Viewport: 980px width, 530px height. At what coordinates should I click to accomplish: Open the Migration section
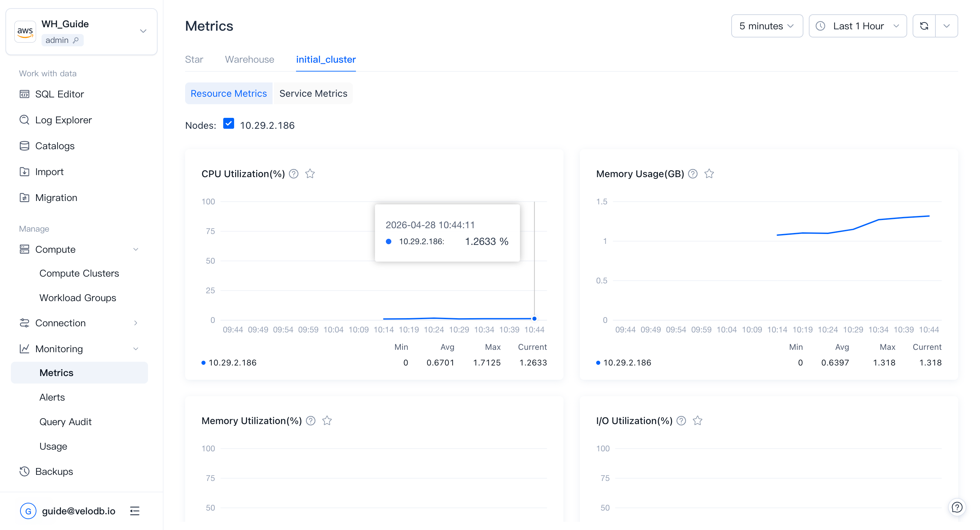[56, 198]
